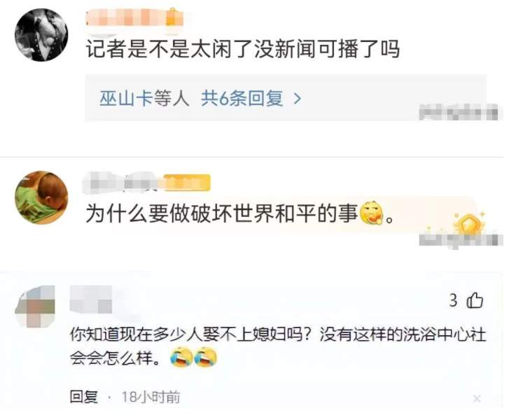Open the 共6条回复 replies list
The image size is (509, 420).
coord(242,98)
